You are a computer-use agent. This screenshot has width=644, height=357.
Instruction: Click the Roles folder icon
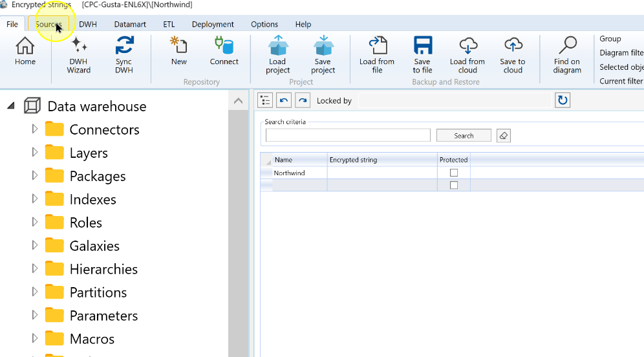point(54,222)
